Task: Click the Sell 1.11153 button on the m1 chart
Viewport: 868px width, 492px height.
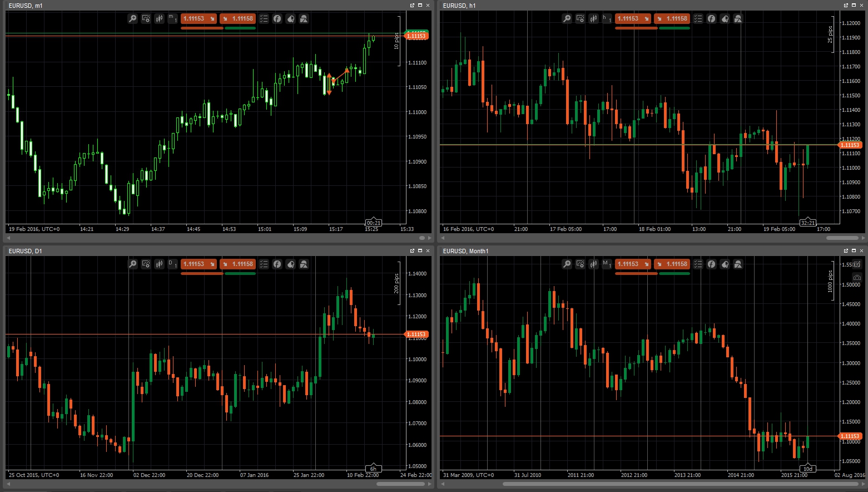Action: tap(199, 18)
